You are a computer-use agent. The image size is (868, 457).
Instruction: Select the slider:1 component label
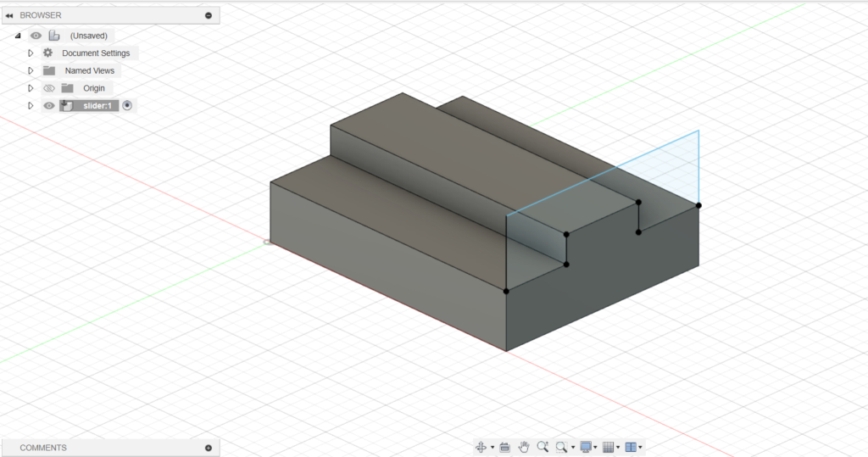coord(97,106)
